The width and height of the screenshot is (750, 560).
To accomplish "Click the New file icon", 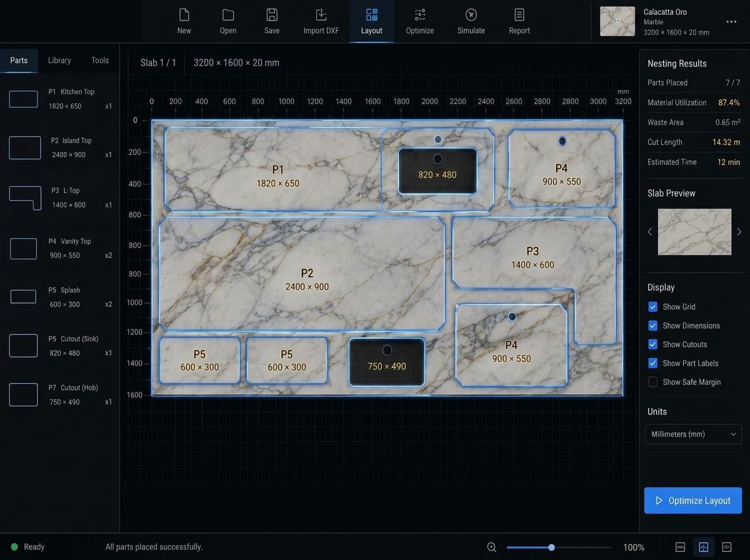I will click(x=184, y=15).
